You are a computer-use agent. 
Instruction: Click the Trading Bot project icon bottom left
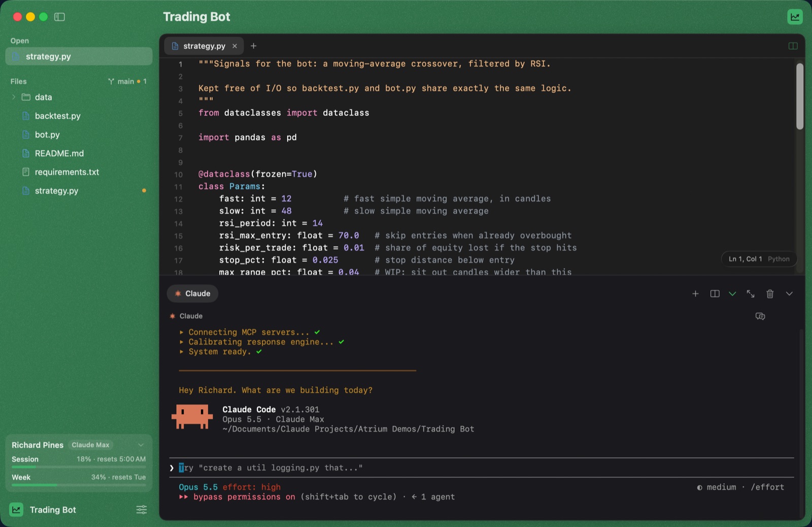16,510
